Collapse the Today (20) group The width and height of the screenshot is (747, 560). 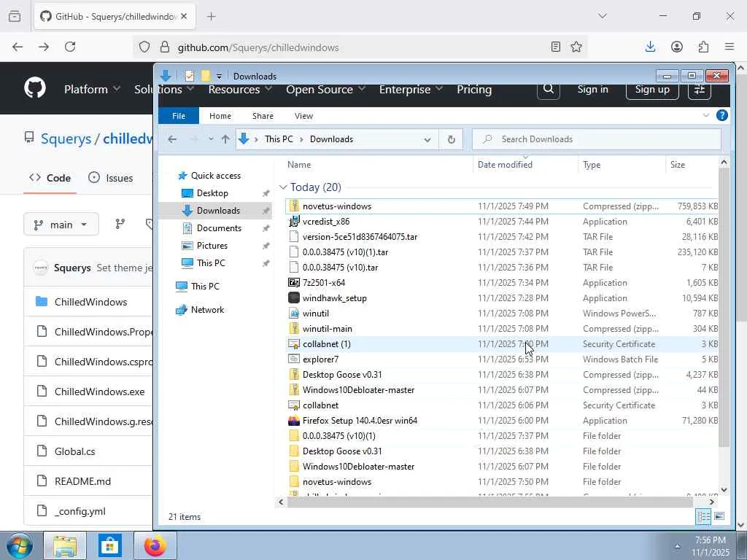(284, 187)
